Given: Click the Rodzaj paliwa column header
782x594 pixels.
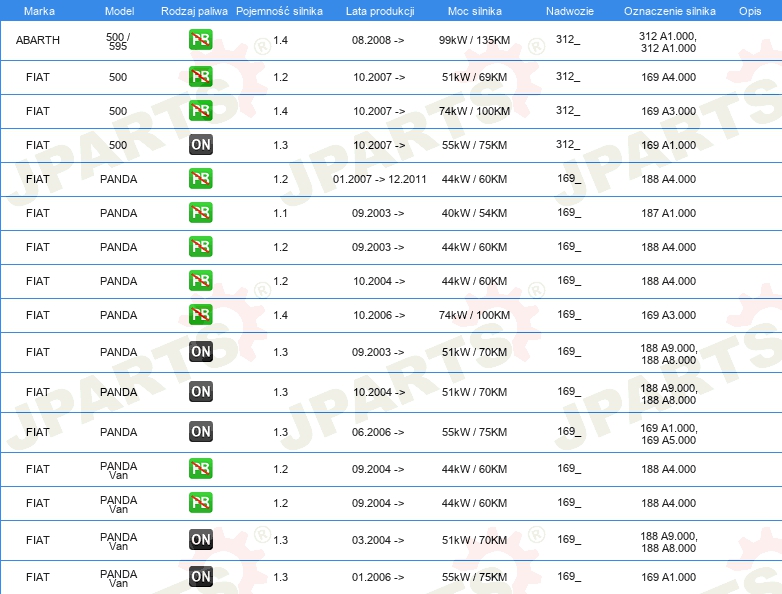Looking at the screenshot, I should click(x=194, y=11).
